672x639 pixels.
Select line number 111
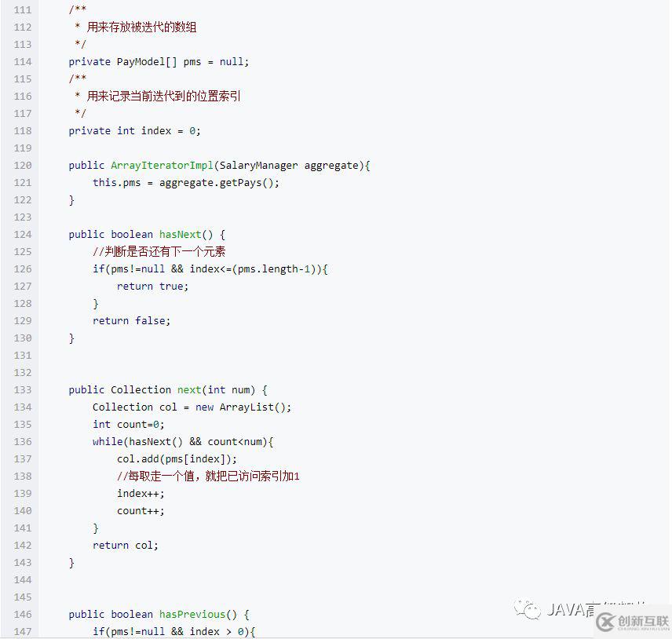click(23, 9)
